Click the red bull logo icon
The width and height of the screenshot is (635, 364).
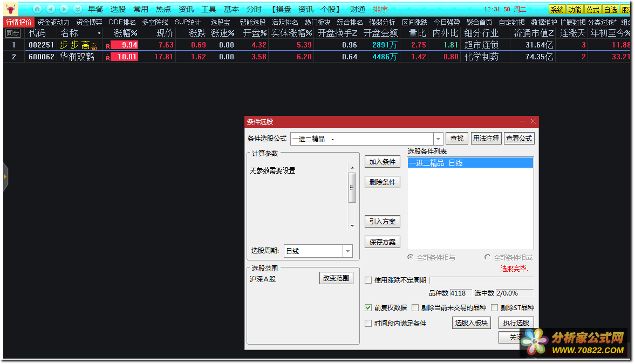[x=11, y=9]
